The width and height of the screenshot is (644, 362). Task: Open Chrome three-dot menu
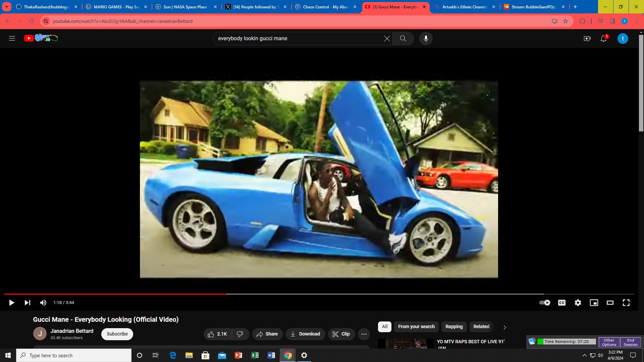[637, 21]
